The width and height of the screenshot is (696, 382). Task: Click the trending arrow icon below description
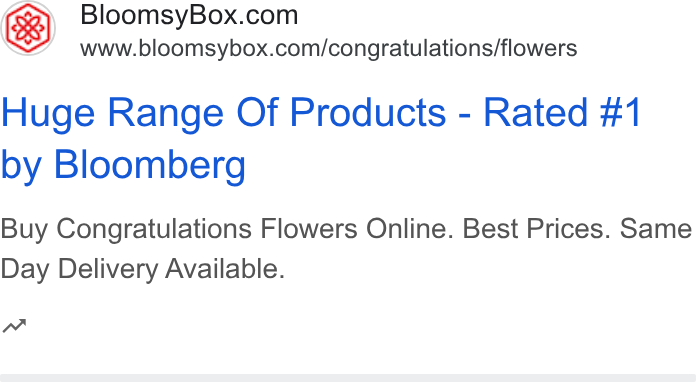pos(14,326)
